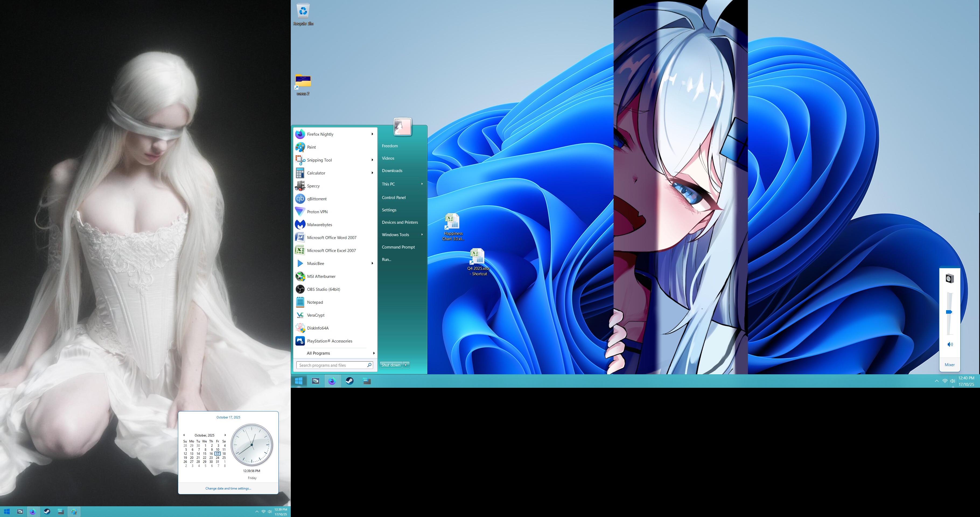This screenshot has width=980, height=517.
Task: Go to next month in the calendar
Action: (225, 435)
